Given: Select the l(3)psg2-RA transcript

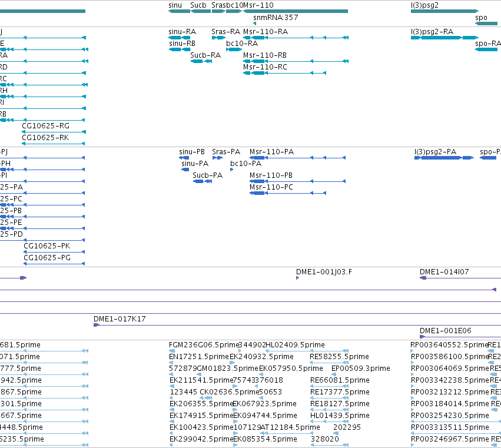Looking at the screenshot, I should 444,38.
